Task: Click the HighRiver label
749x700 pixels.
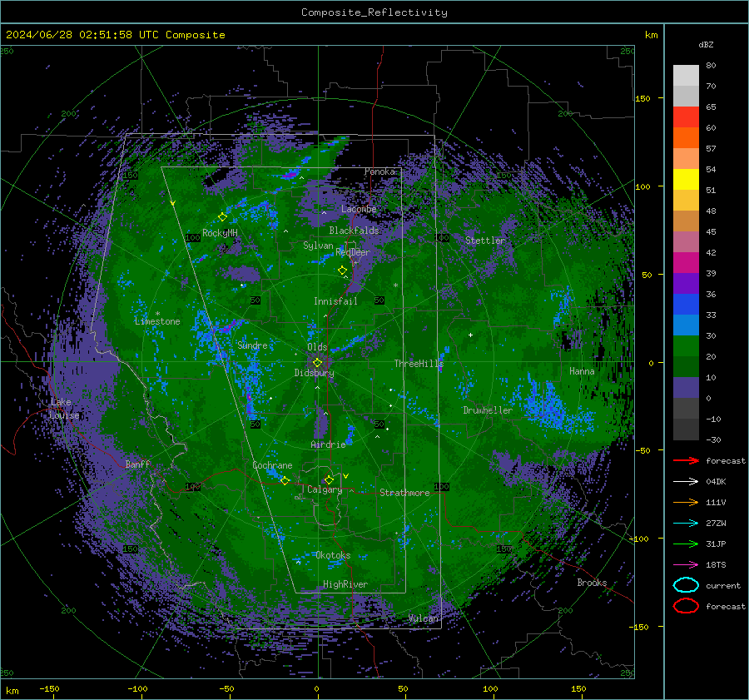Action: pos(345,584)
